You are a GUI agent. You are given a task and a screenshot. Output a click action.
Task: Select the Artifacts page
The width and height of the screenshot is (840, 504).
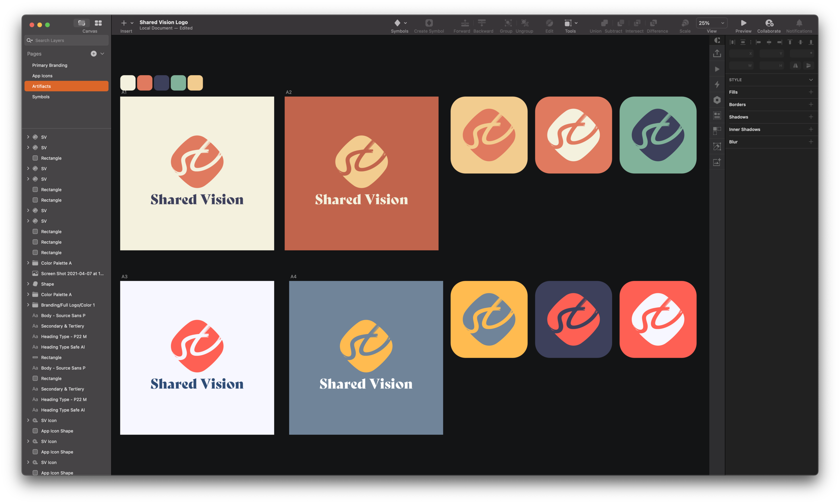coord(67,86)
